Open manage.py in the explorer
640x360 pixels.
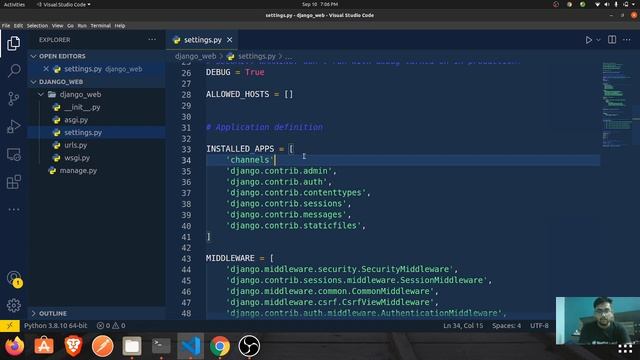coord(78,171)
